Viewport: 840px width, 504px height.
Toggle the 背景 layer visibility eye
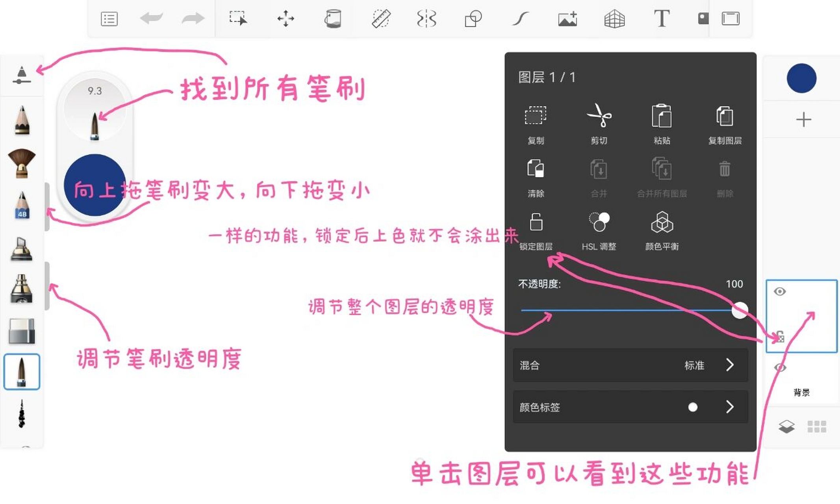[x=781, y=367]
